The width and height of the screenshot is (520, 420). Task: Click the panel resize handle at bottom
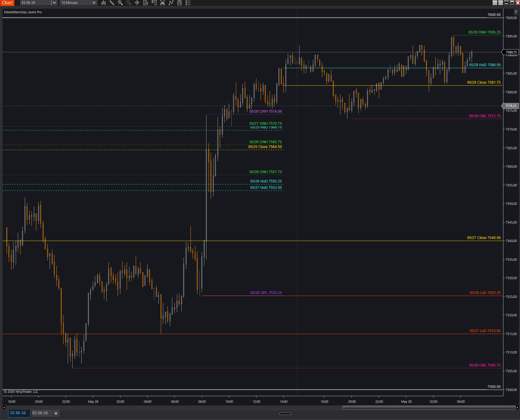tap(285, 414)
